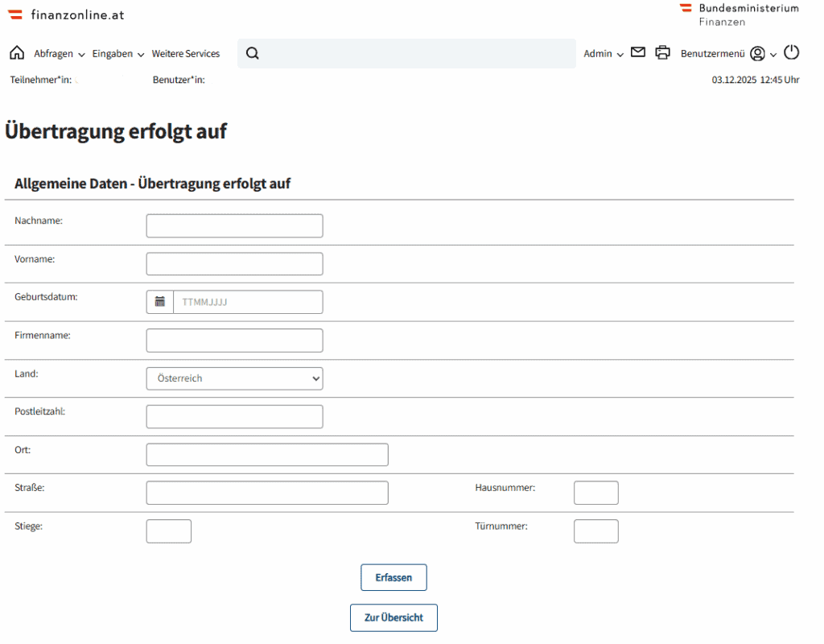This screenshot has height=644, width=824.
Task: Click into the Postleitzahl field
Action: tap(234, 416)
